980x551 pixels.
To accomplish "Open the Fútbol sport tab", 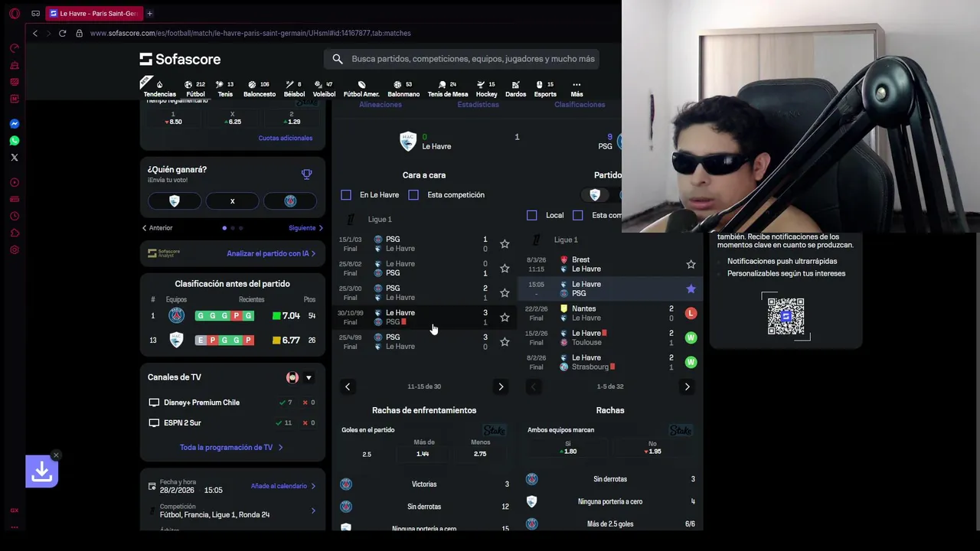I will click(x=195, y=89).
